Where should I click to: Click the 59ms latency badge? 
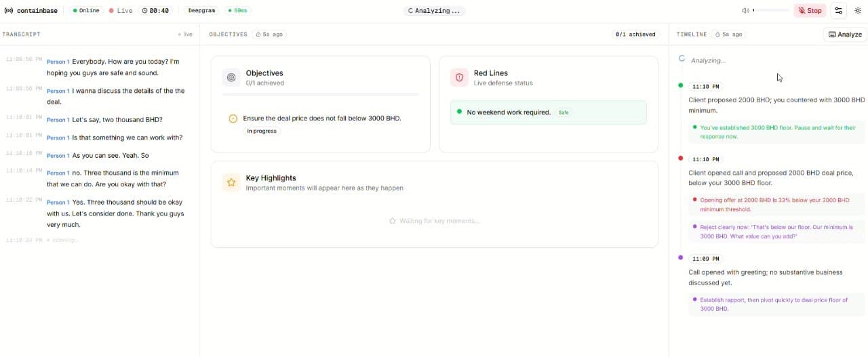238,11
